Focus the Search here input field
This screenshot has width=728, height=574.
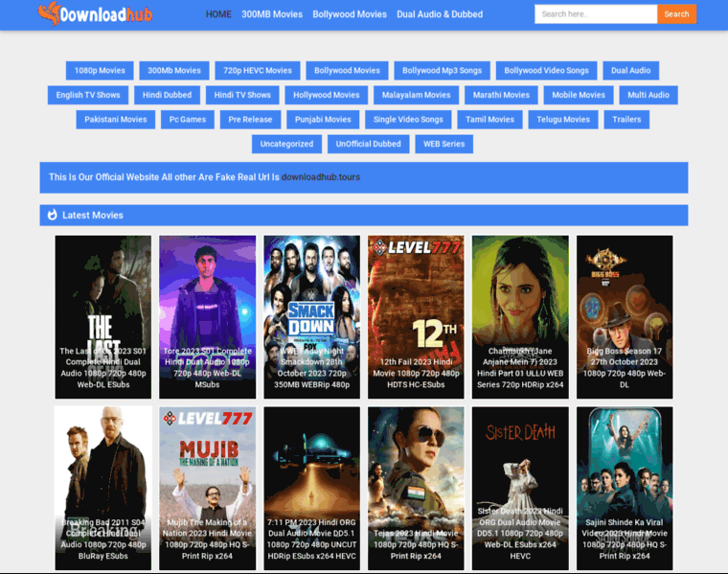point(596,14)
